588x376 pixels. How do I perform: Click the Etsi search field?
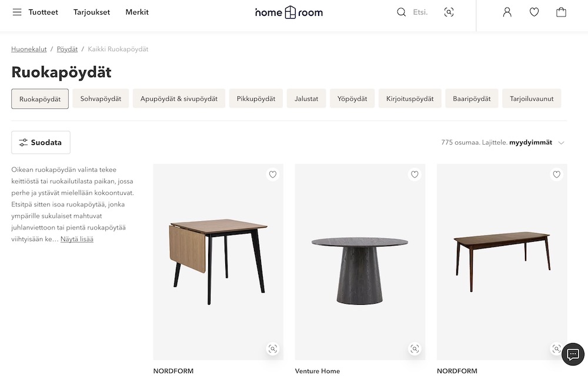tap(420, 12)
